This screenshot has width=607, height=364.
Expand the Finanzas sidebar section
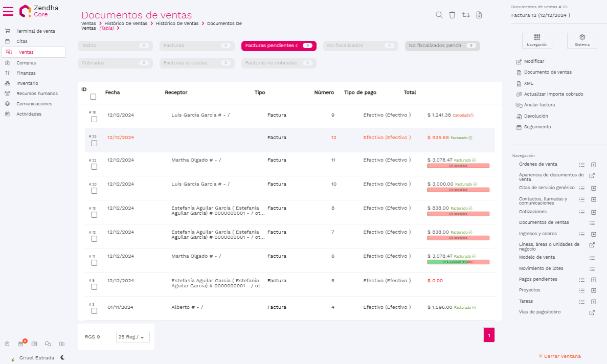(x=26, y=73)
